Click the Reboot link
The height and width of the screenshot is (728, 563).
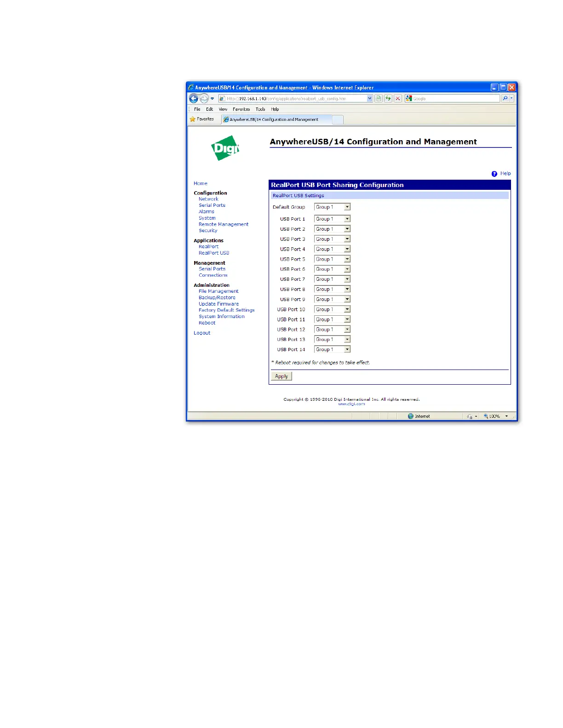tap(207, 323)
